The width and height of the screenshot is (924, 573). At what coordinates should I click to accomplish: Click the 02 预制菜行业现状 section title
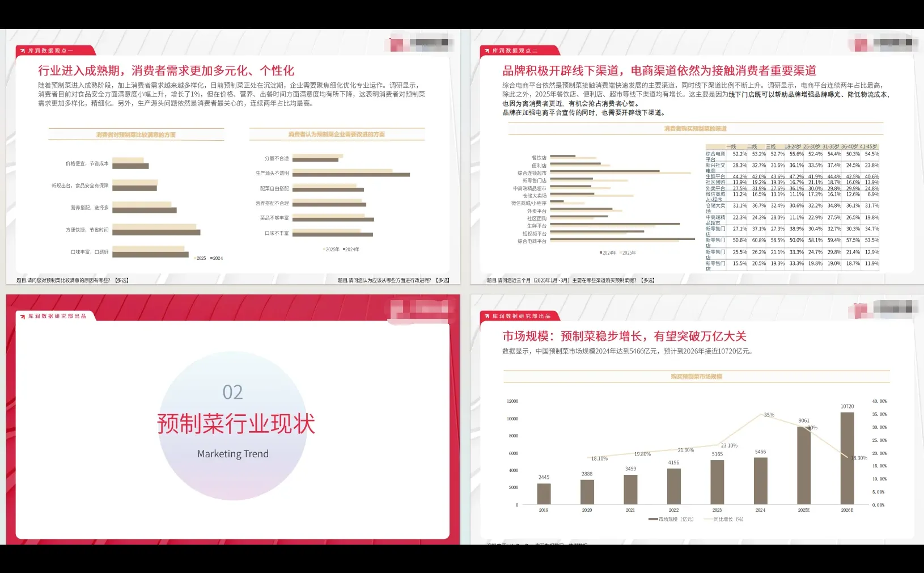click(236, 423)
